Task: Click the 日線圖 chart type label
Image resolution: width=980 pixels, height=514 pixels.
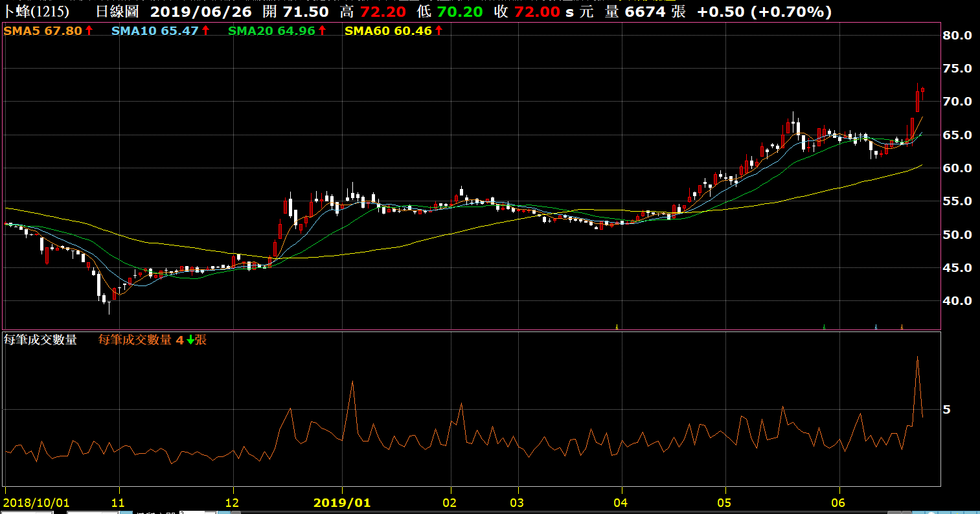Action: [x=117, y=12]
